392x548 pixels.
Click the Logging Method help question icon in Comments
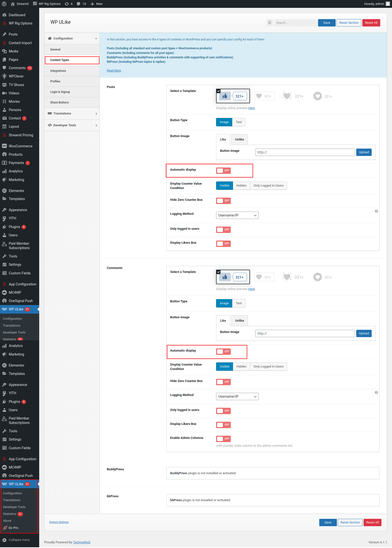tap(376, 392)
